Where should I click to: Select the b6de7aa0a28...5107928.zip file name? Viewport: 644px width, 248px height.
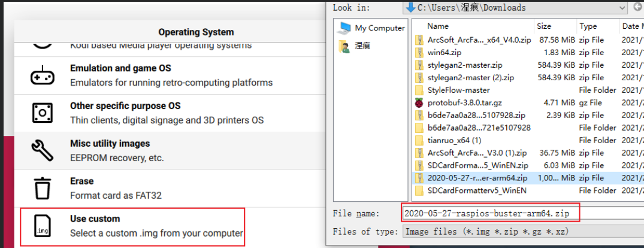(476, 116)
